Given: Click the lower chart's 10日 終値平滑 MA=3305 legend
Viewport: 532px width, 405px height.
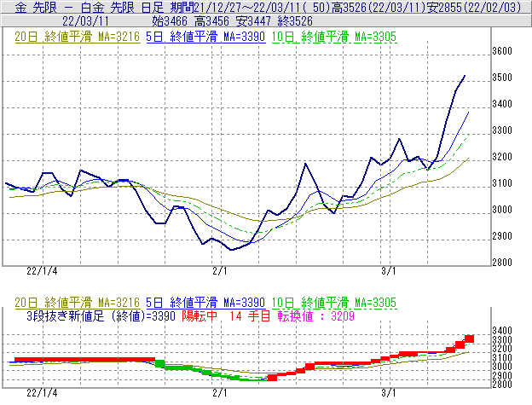Looking at the screenshot, I should point(334,302).
